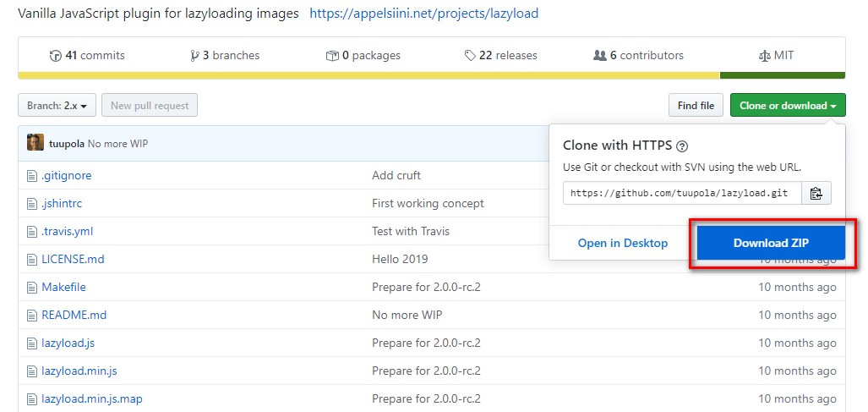Click the file icon next to .jshintrc
This screenshot has width=868, height=412.
(x=32, y=204)
